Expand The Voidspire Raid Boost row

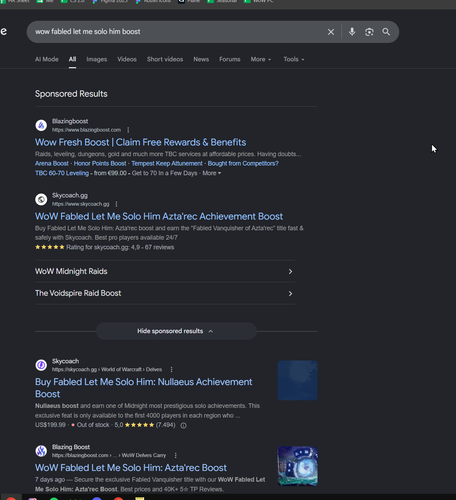[165, 293]
